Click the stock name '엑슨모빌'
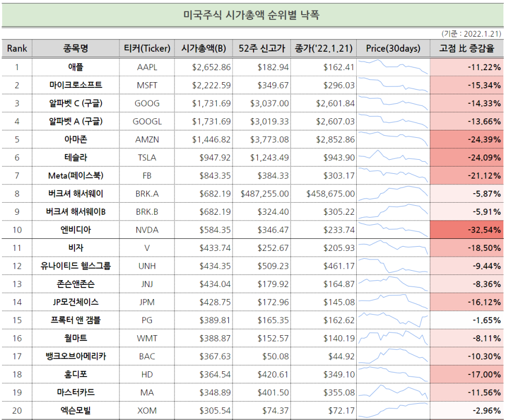 [x=75, y=411]
